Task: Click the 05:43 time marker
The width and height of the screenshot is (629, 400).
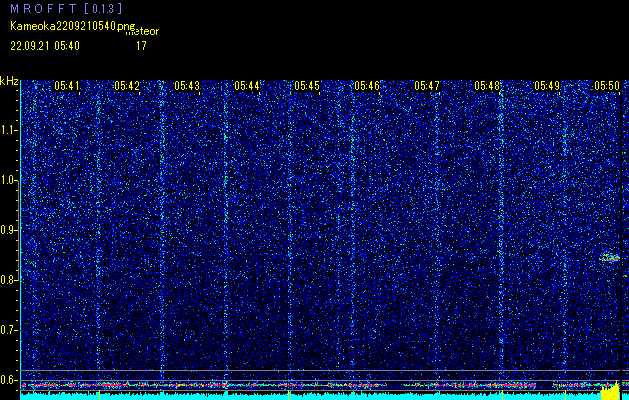Action: coord(187,85)
